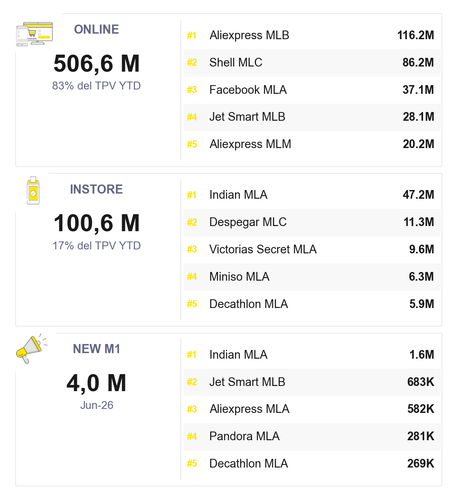
Task: Click the #4 rank beside Pandora MLA
Action: click(192, 436)
